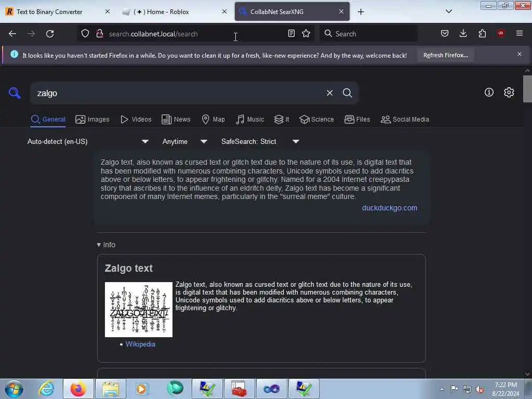Switch to the It search category
Image resolution: width=532 pixels, height=399 pixels.
pyautogui.click(x=282, y=119)
